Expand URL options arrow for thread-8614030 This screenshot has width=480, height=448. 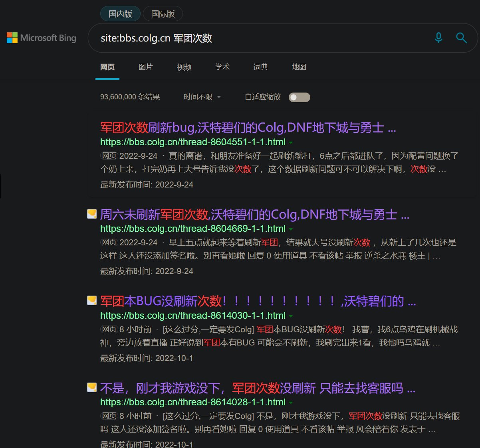pyautogui.click(x=291, y=316)
